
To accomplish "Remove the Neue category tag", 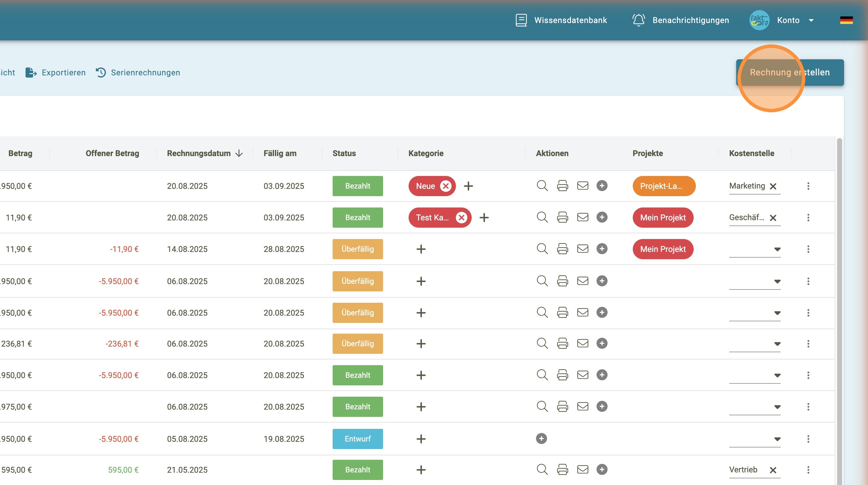I will 446,186.
